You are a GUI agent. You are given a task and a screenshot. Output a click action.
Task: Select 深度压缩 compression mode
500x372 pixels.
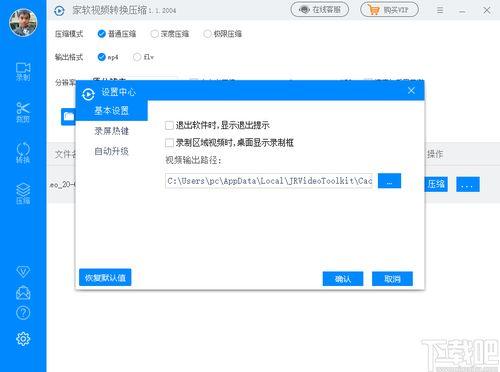coord(169,34)
